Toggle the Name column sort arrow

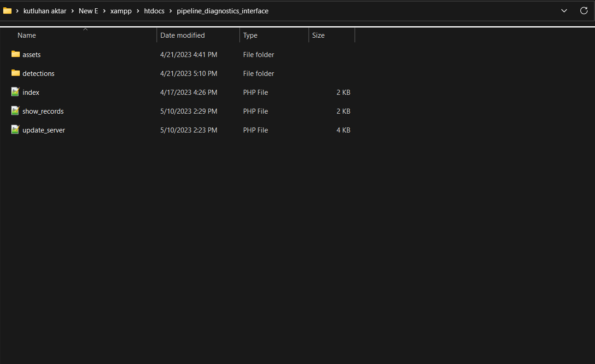[85, 29]
